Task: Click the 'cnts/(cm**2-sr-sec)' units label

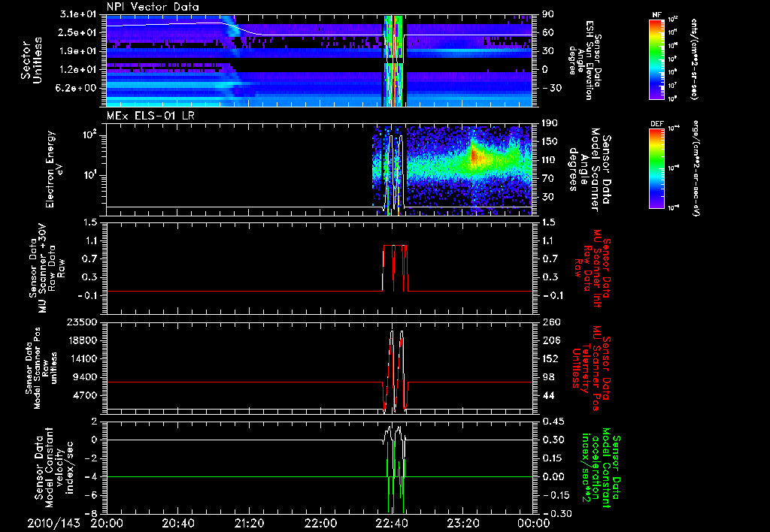Action: (693, 59)
